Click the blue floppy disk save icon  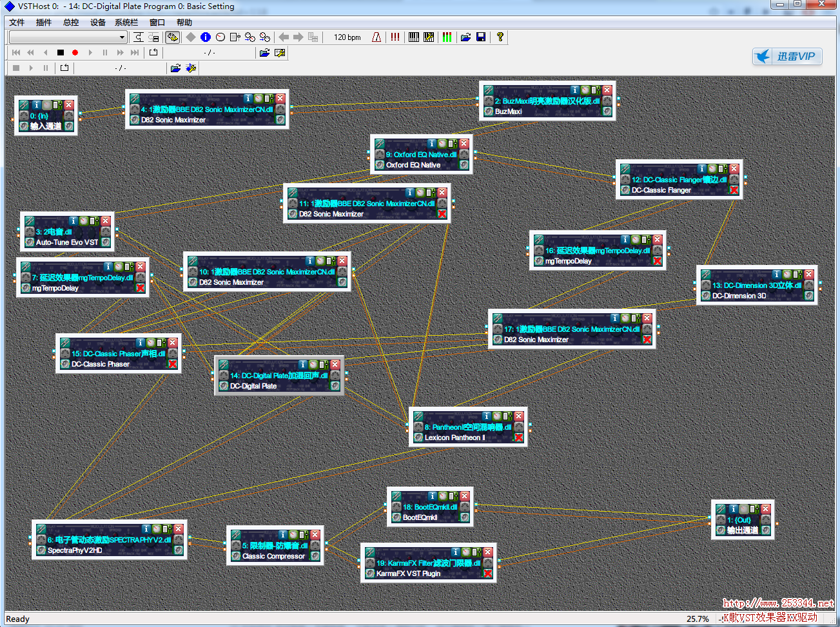click(481, 37)
